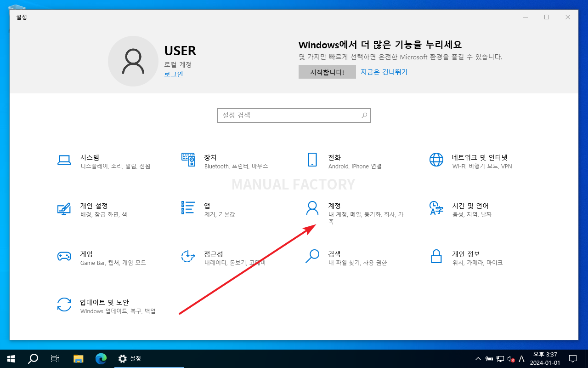Open the 개인 설정 personalization icon
This screenshot has height=368, width=588.
pyautogui.click(x=64, y=208)
